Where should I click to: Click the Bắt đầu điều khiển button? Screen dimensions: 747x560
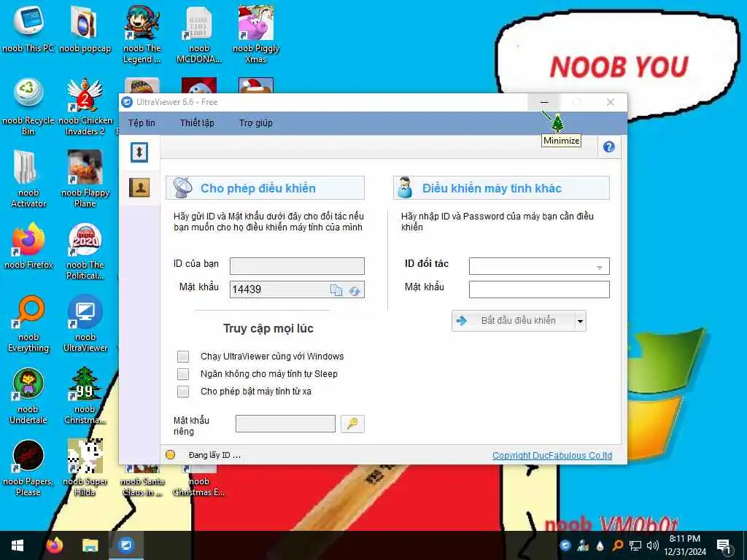coord(513,321)
